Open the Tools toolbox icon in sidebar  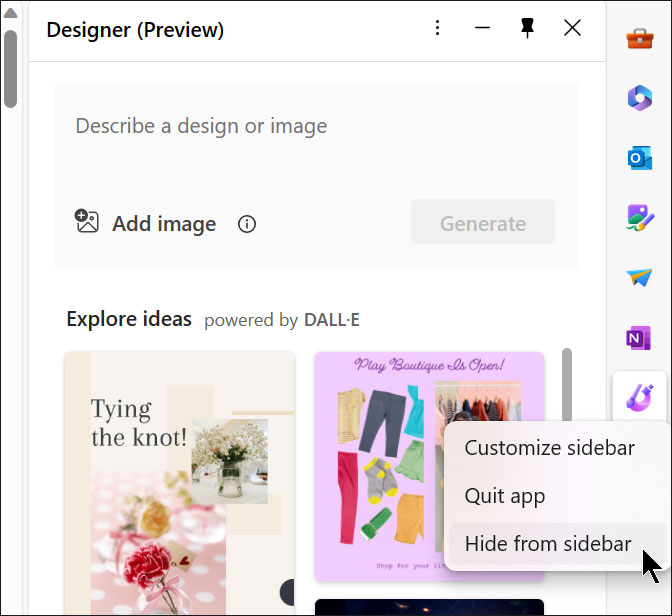coord(639,38)
